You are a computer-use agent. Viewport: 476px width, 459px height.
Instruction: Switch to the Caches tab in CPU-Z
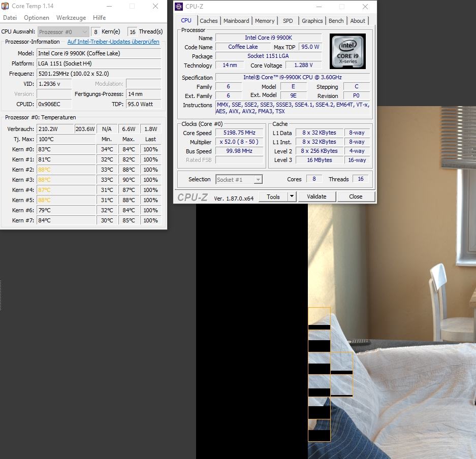tap(209, 21)
